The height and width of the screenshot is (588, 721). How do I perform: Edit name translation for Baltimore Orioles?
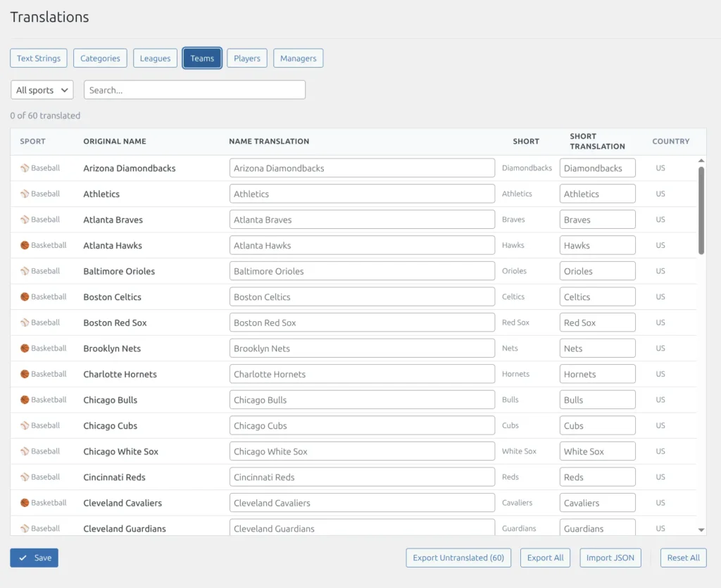pos(363,271)
